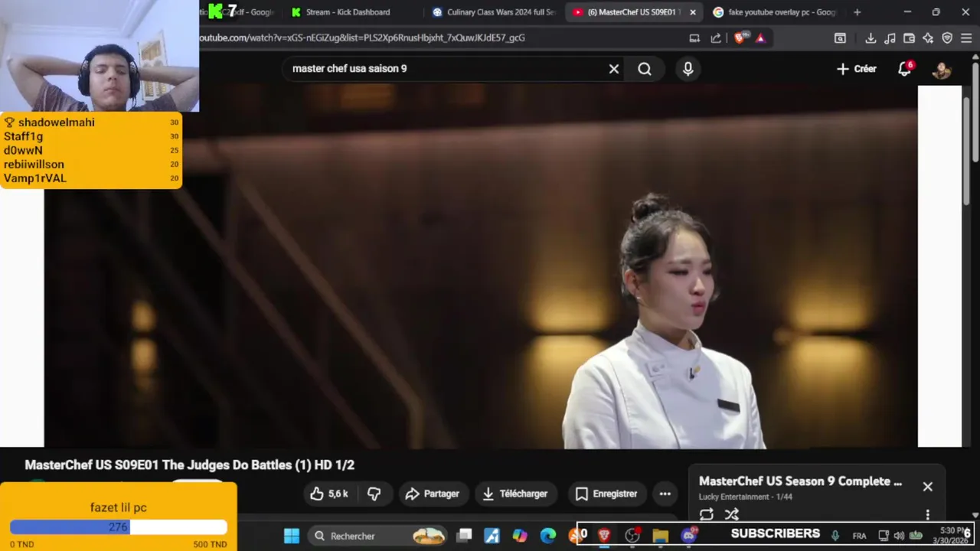Close the MasterChef US S09E01 tab
The height and width of the screenshot is (551, 980).
click(693, 12)
